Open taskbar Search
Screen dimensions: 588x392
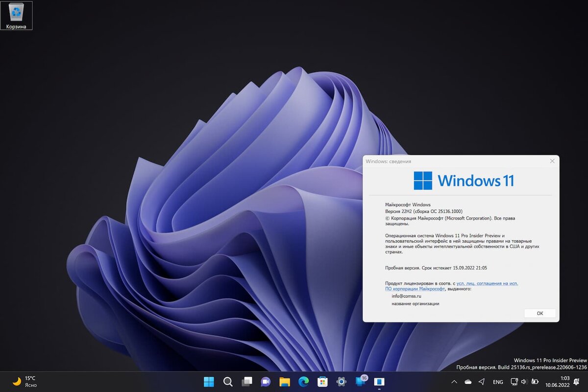click(228, 382)
